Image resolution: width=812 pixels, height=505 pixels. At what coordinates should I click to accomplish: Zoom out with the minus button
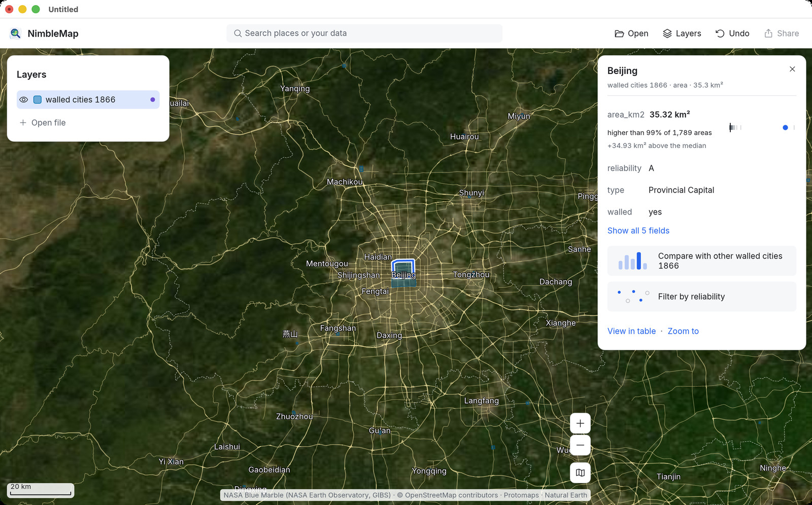(x=580, y=445)
